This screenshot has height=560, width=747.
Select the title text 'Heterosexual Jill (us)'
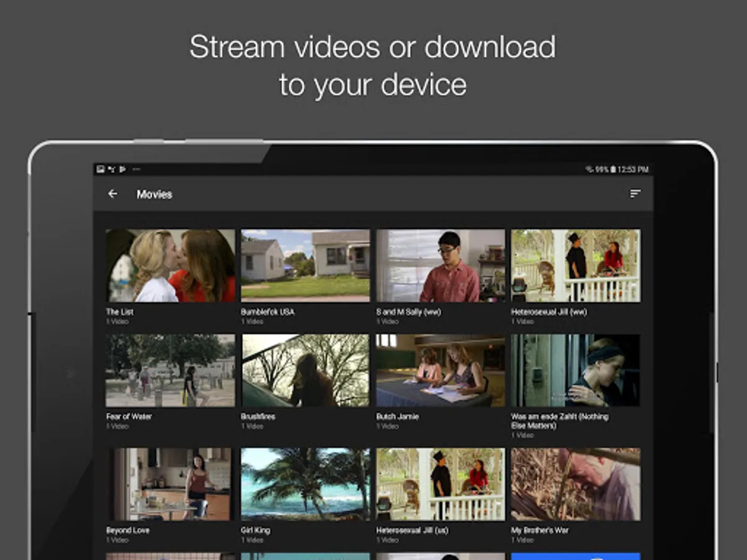click(411, 530)
